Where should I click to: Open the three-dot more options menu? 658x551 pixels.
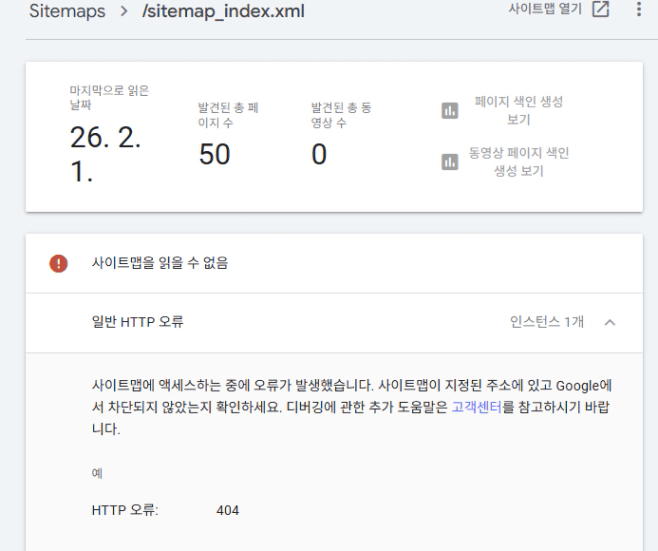[x=638, y=10]
